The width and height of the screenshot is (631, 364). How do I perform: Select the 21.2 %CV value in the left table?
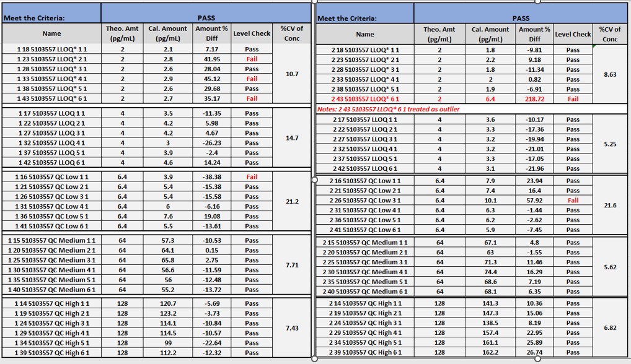point(292,202)
